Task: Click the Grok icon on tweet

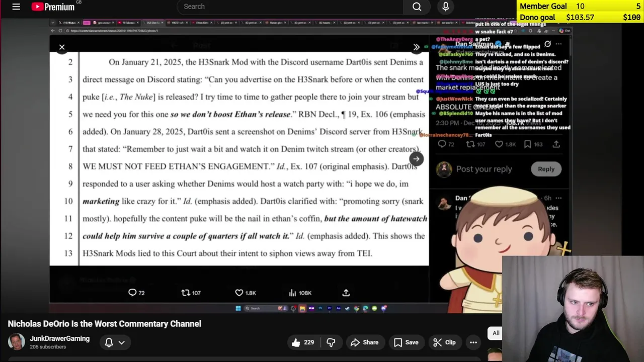Action: point(547,44)
